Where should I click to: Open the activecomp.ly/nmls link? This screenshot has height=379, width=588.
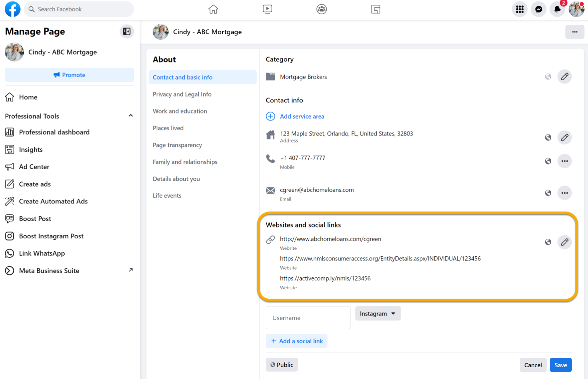325,278
